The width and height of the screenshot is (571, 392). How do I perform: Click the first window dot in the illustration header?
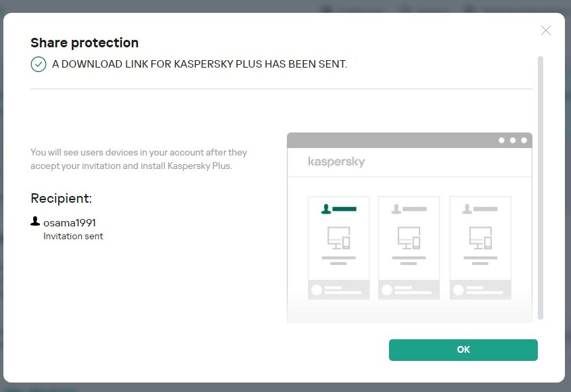click(501, 141)
